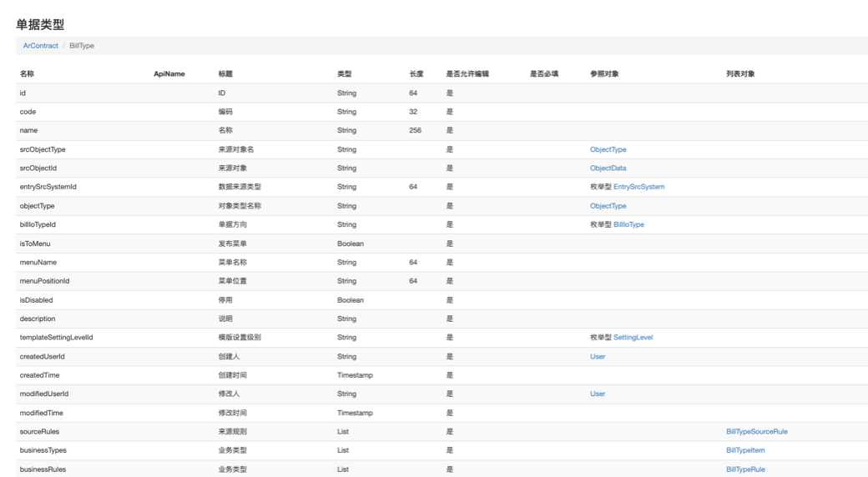Click User link in createdUserId row
This screenshot has width=868, height=477.
(598, 356)
